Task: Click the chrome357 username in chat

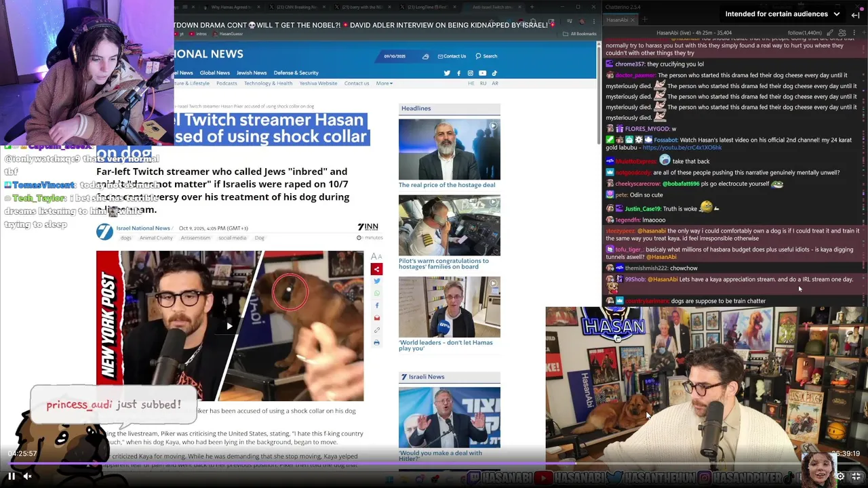Action: point(631,64)
